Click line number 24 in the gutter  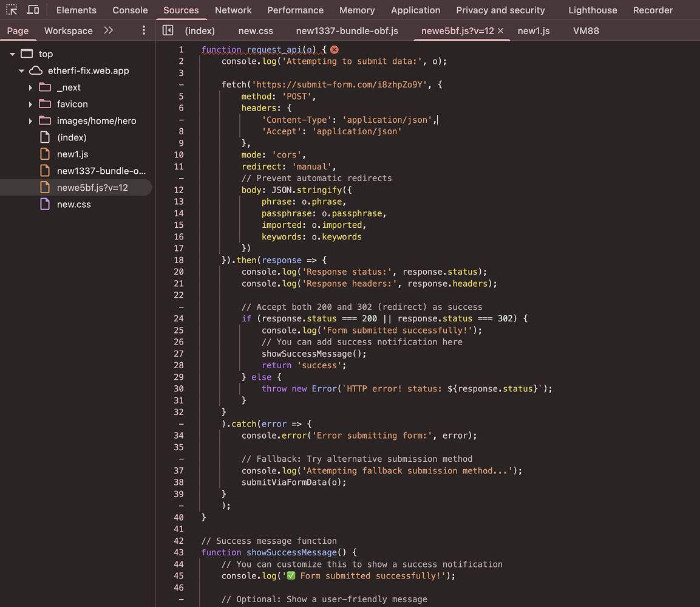(178, 318)
